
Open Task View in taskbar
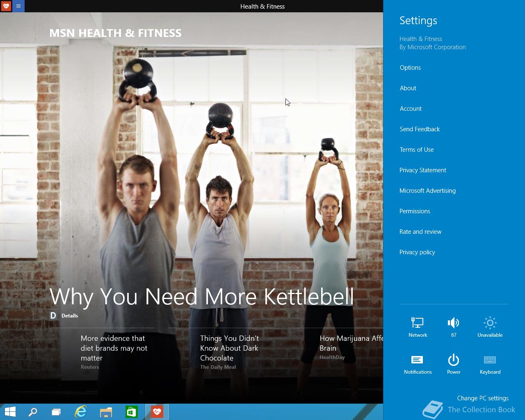click(56, 412)
